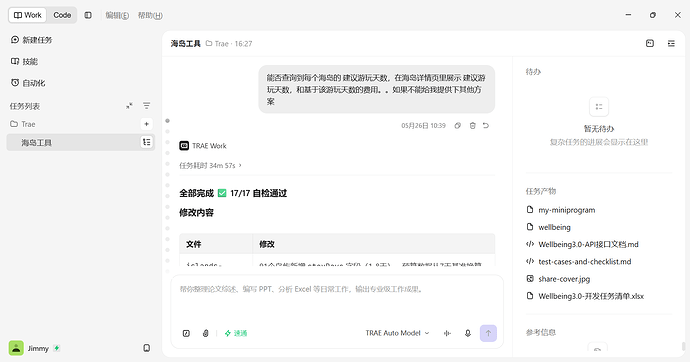The image size is (690, 362).
Task: Open the slash command icon in the input box
Action: point(186,333)
